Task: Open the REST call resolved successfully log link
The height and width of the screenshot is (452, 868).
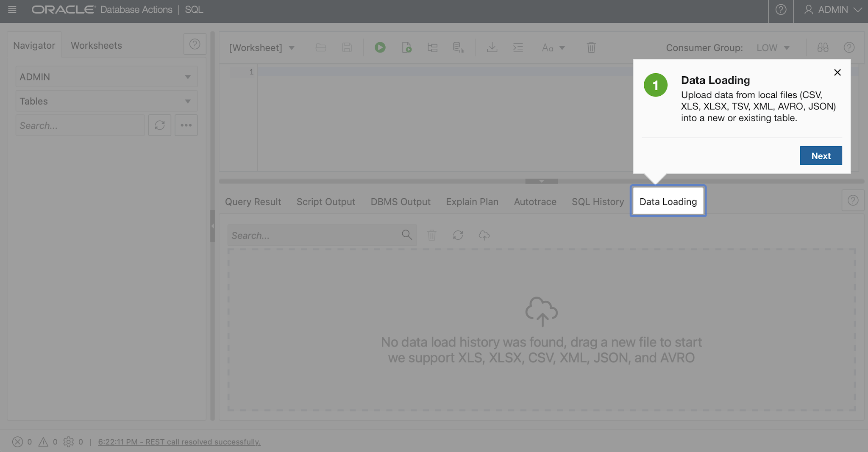Action: (179, 441)
